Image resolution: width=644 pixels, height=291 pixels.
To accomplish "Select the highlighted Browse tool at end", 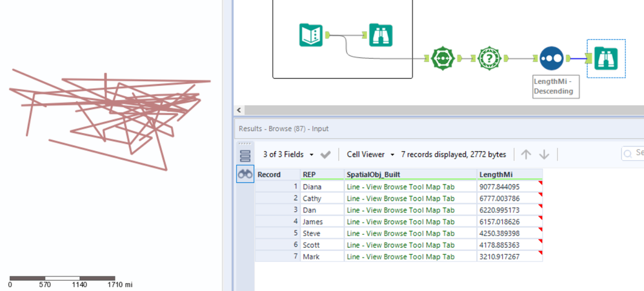I will [x=606, y=59].
